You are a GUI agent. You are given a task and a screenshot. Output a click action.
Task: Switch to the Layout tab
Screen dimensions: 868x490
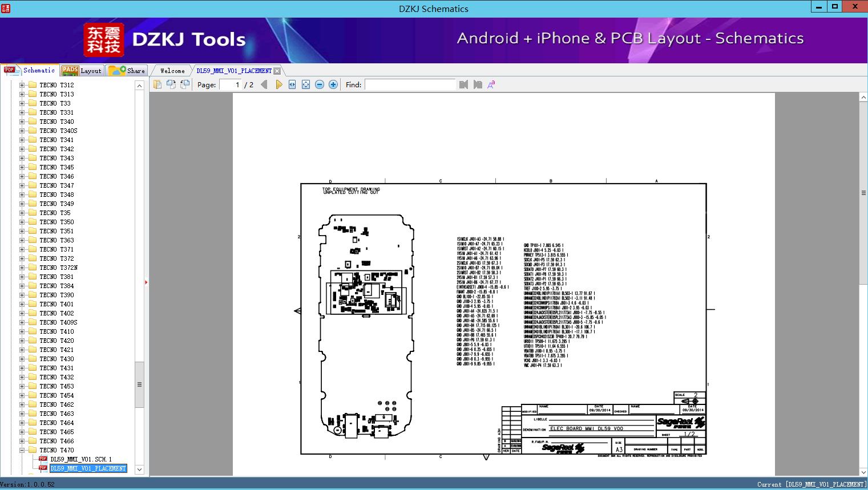pos(82,71)
